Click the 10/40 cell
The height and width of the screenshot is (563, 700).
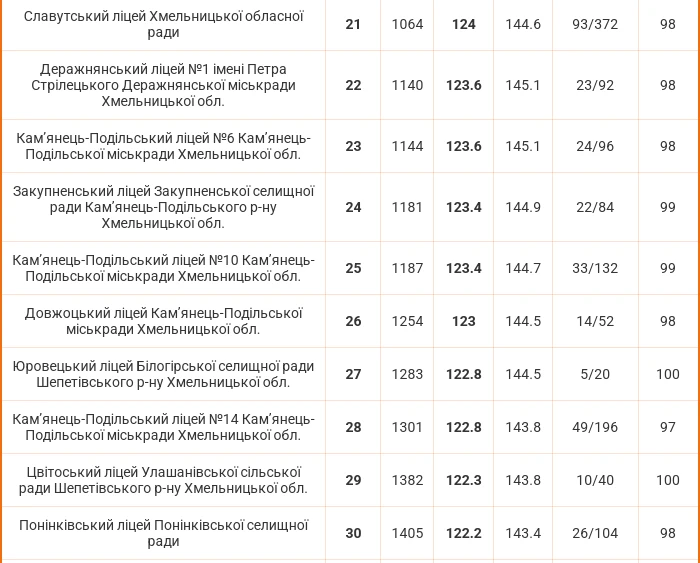[595, 480]
